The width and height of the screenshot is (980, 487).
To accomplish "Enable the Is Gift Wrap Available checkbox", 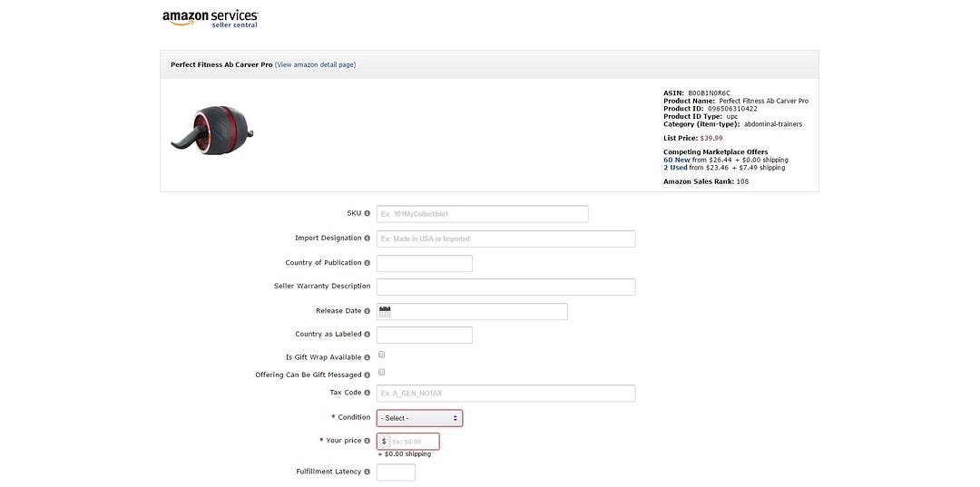I will click(382, 355).
